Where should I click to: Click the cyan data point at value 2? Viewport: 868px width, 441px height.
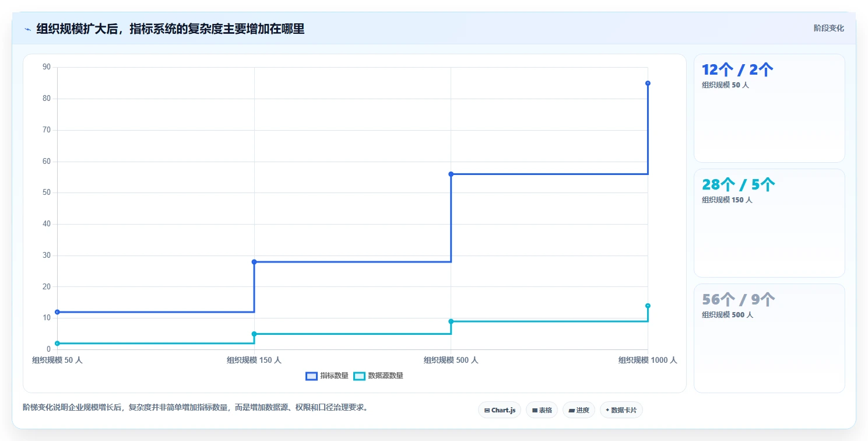(x=57, y=343)
